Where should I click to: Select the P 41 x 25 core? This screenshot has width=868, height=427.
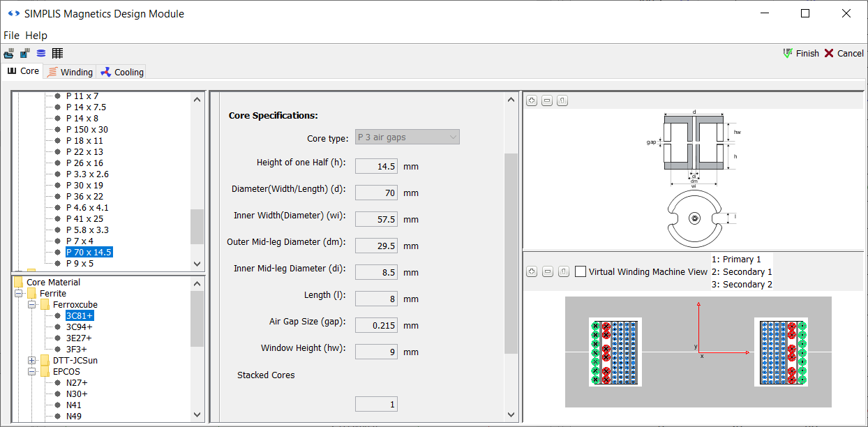(84, 219)
